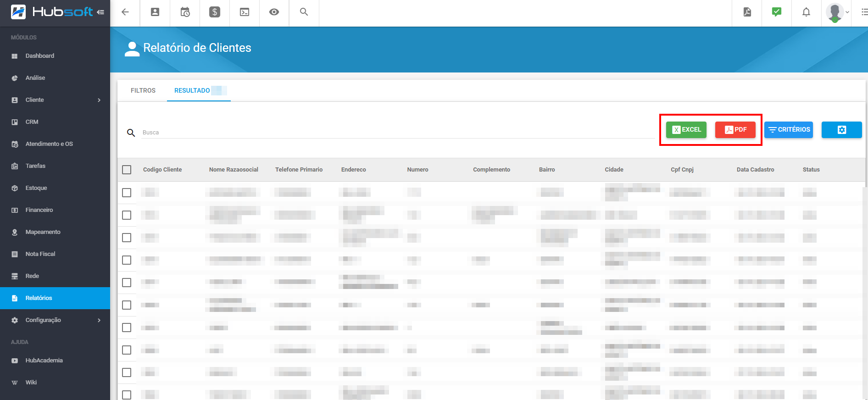Click the Cpf Cnpj column header
This screenshot has width=868, height=400.
pos(682,170)
